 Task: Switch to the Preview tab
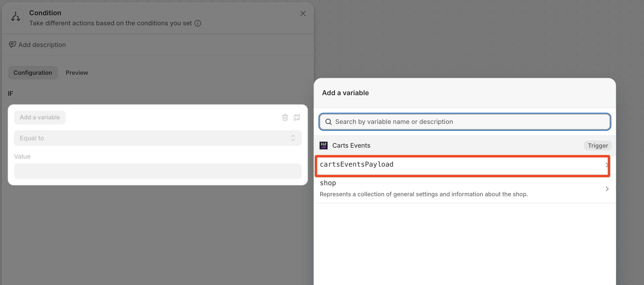coord(77,73)
